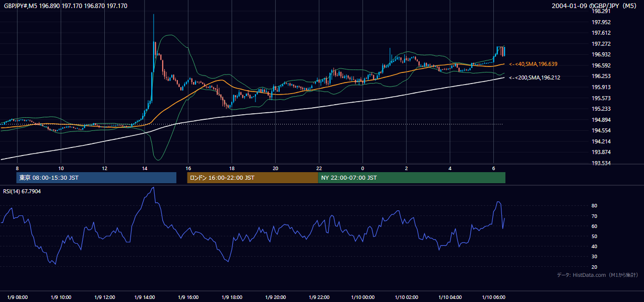Select the 東京 08:00-15:30 JST session bar
This screenshot has height=302, width=644.
pyautogui.click(x=96, y=178)
